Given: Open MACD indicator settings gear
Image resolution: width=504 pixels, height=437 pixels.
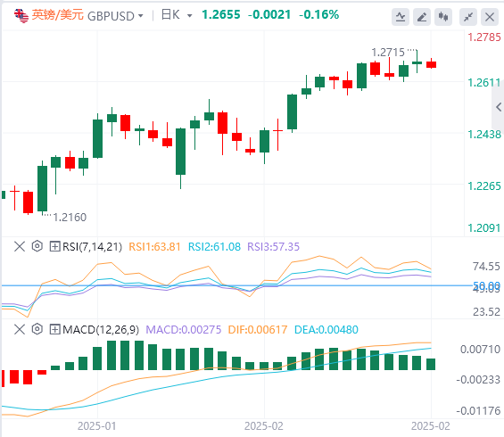Looking at the screenshot, I should (37, 329).
